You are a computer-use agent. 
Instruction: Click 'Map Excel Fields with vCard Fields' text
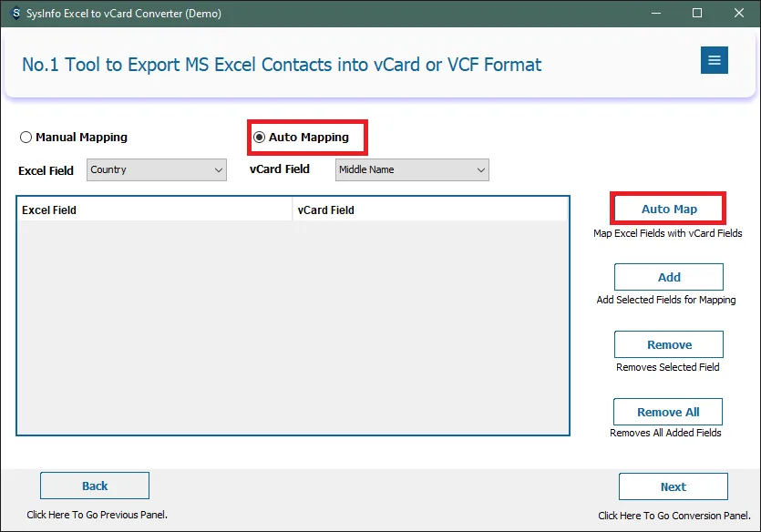point(667,233)
